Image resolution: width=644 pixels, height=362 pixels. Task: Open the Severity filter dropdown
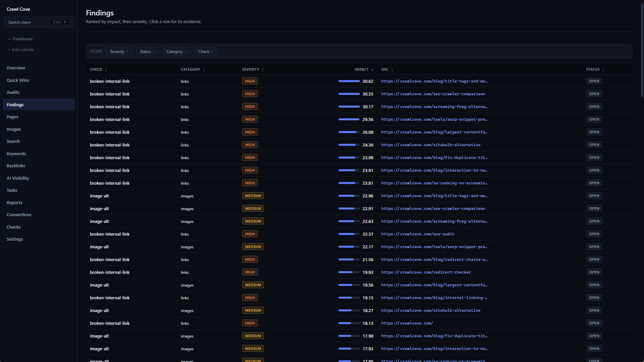click(119, 51)
